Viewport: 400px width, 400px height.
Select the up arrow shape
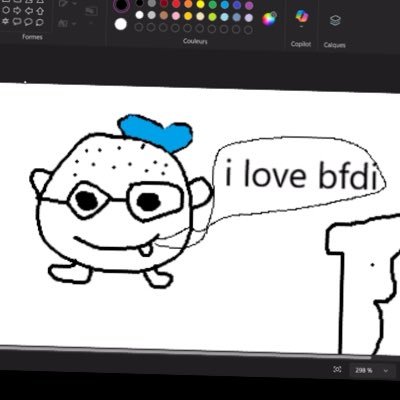coord(40,11)
